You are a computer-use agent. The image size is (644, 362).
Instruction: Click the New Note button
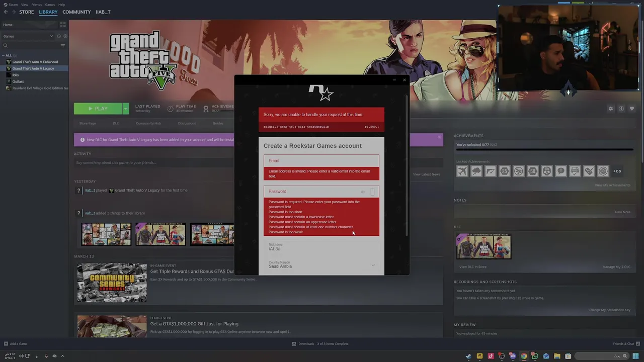click(x=622, y=212)
